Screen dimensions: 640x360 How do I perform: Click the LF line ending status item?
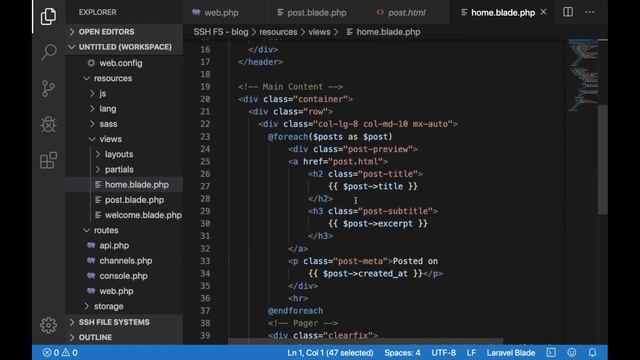(x=471, y=353)
